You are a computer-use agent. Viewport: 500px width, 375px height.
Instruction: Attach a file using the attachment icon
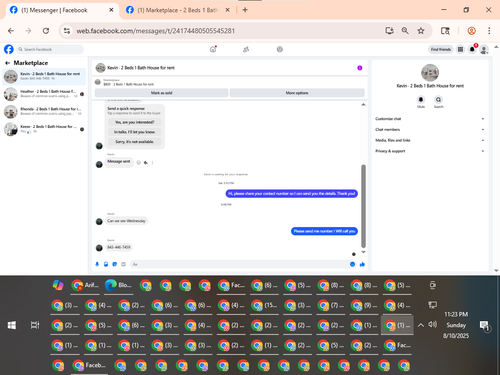(x=106, y=264)
